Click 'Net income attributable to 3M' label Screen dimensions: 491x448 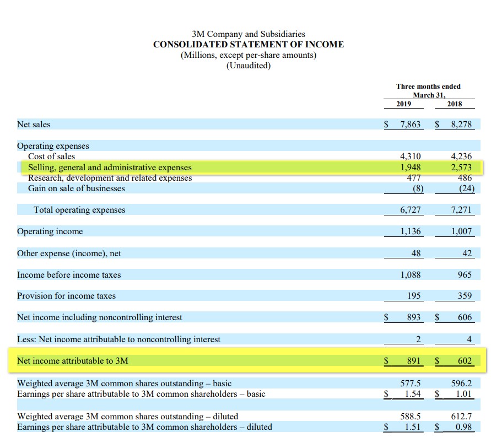tap(73, 360)
